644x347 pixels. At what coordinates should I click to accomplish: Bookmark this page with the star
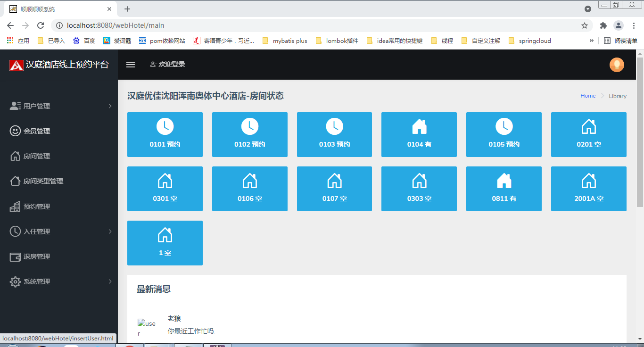click(585, 25)
